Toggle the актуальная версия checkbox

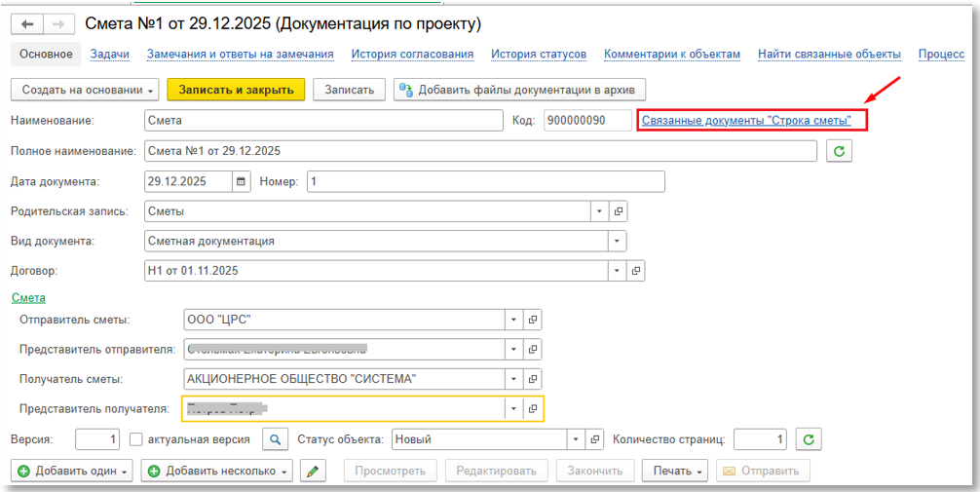(x=136, y=439)
